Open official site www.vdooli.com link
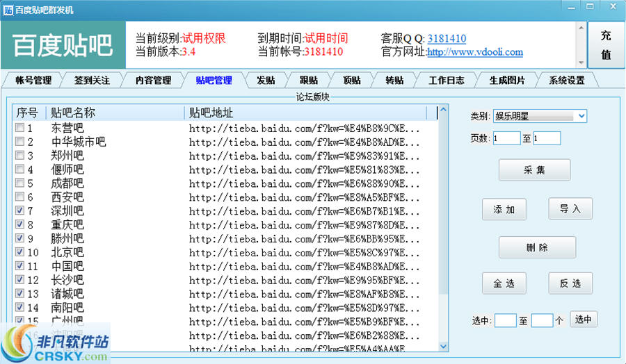626x364 pixels. [x=475, y=52]
